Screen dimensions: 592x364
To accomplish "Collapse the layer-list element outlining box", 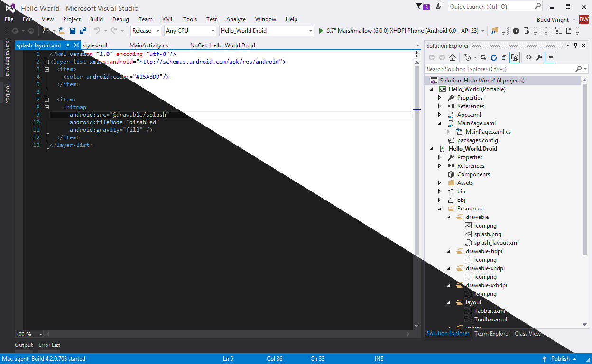I will point(46,62).
